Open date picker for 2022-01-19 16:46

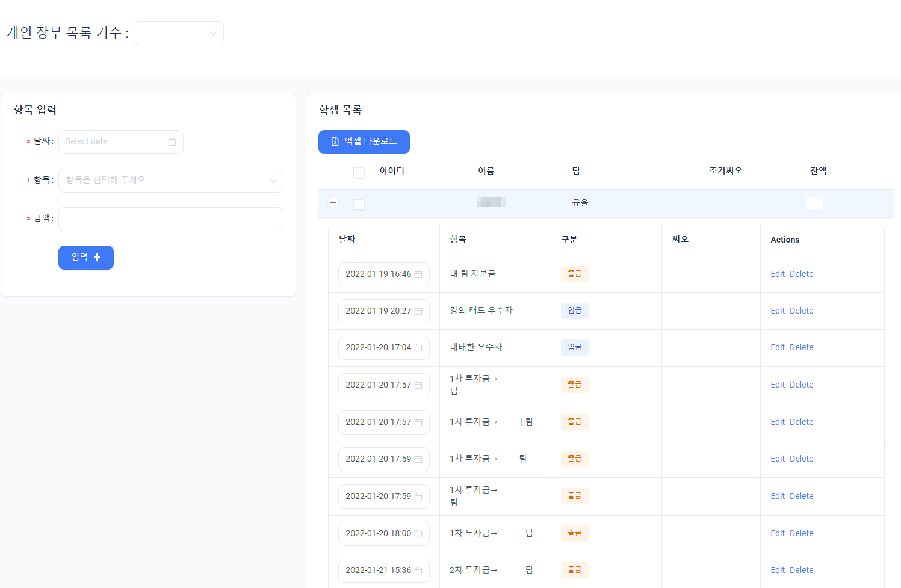(384, 274)
